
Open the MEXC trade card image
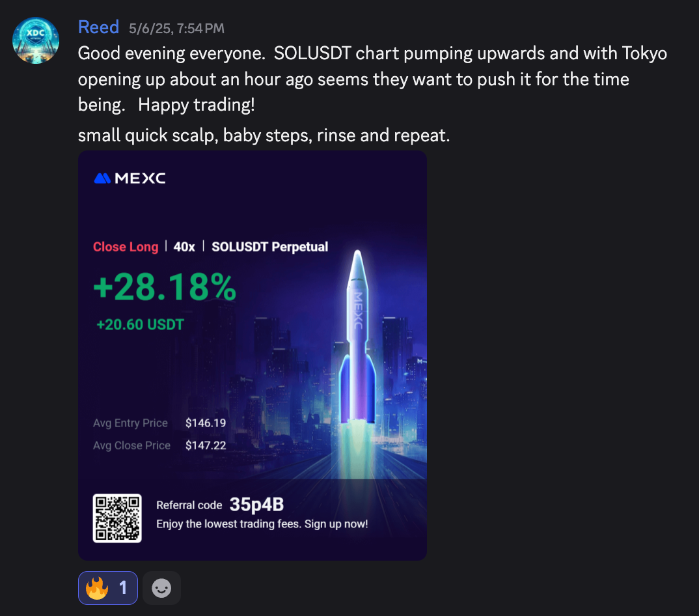[x=253, y=356]
